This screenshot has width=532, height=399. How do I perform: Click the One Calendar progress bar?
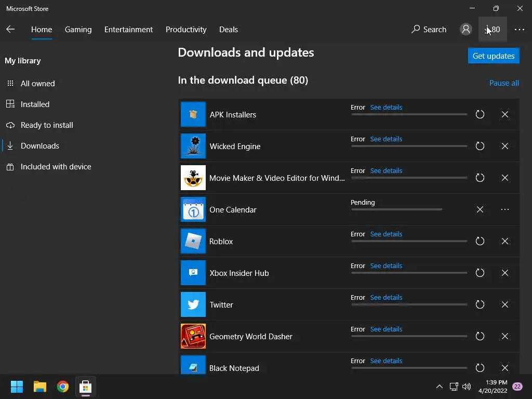point(396,209)
